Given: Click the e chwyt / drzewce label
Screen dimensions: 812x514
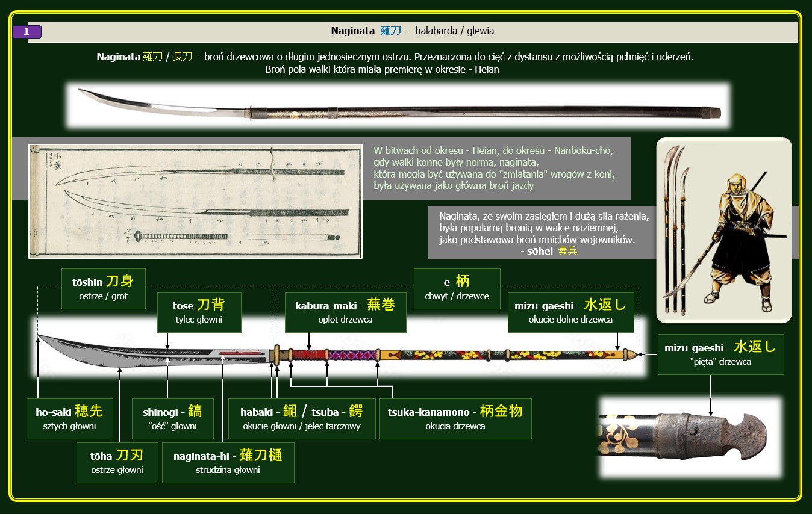Looking at the screenshot, I should 457,288.
